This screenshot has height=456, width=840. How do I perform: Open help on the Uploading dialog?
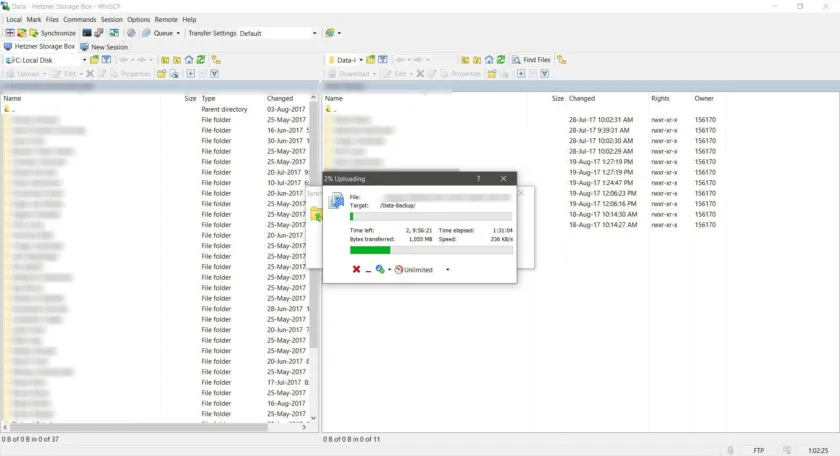478,178
